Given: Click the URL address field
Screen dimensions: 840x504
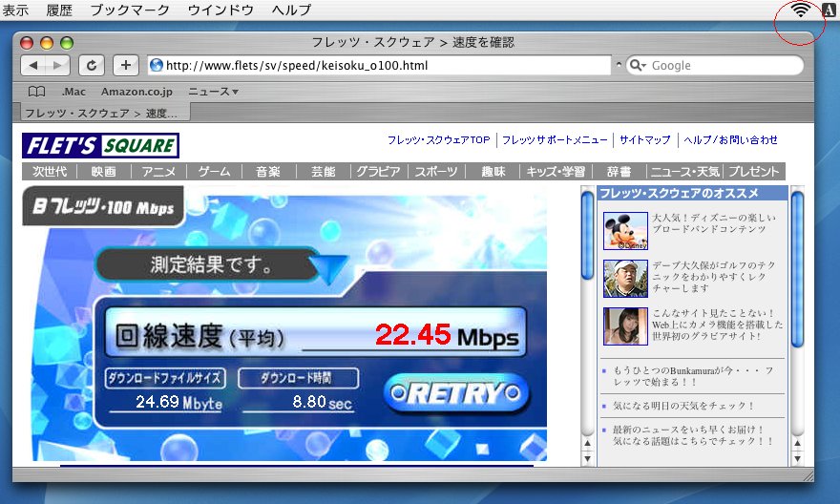Looking at the screenshot, I should [380, 65].
